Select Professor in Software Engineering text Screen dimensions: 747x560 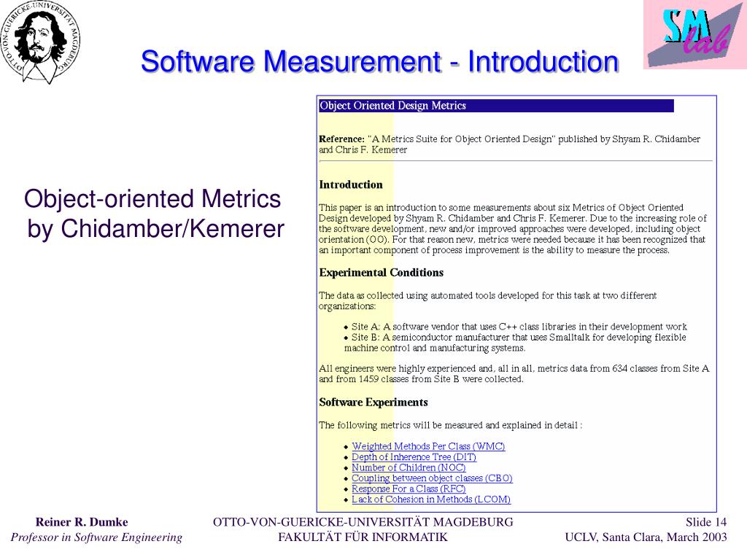(96, 537)
